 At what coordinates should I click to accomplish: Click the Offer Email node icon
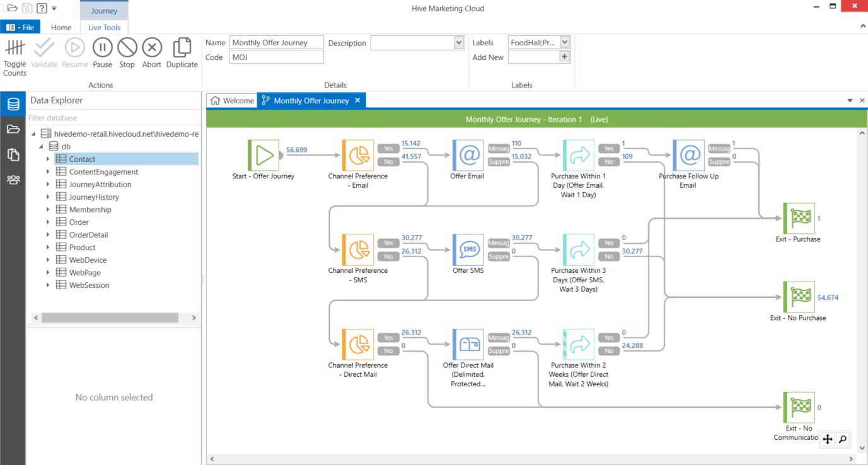[468, 155]
